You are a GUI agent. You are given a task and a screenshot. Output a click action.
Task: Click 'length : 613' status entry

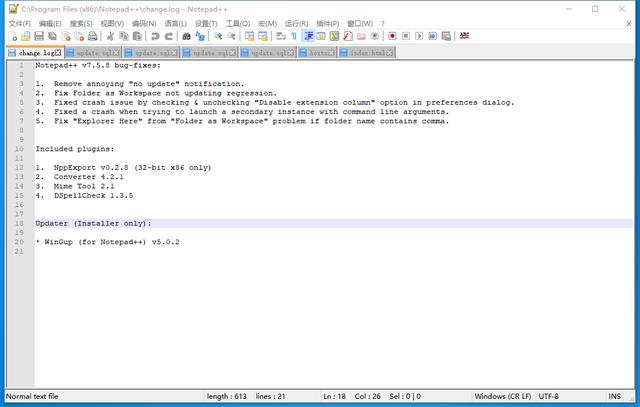227,396
